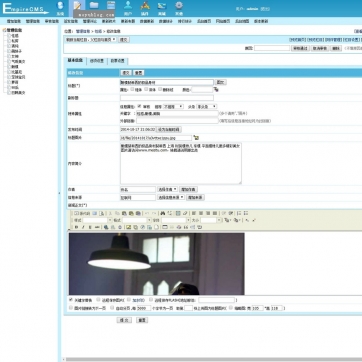Click the 设为当前时间 button
The height and width of the screenshot is (362, 362).
[169, 129]
